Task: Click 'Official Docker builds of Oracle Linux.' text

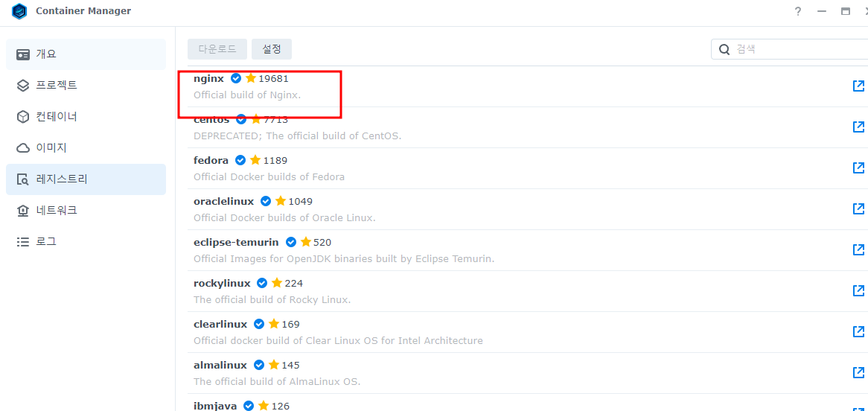Action: tap(284, 217)
